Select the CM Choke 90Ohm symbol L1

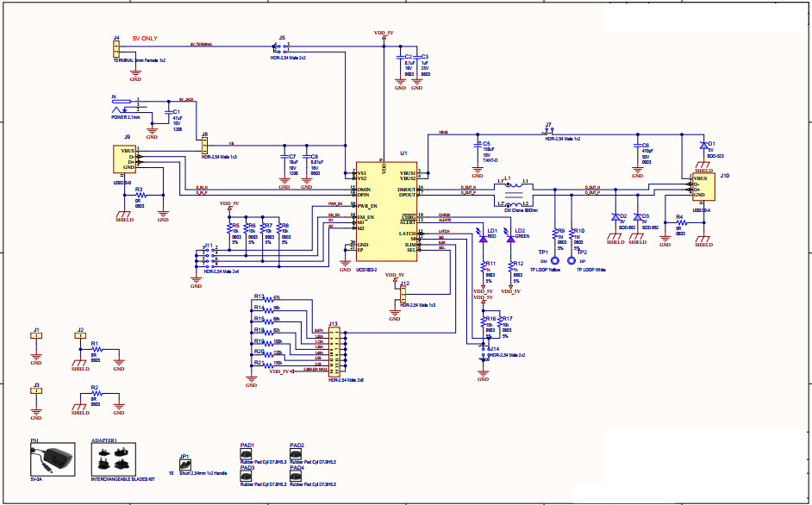point(513,193)
